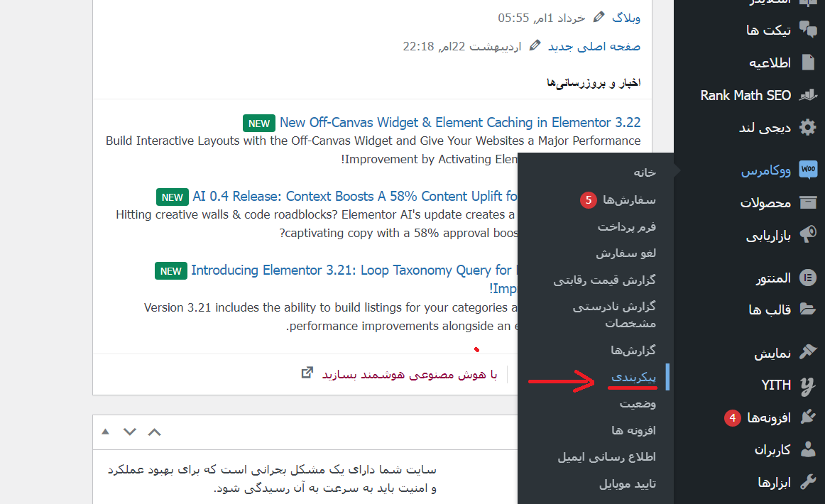Screen dimensions: 825x504
Task: Click the المنتور Elementor circle icon
Action: coord(808,278)
